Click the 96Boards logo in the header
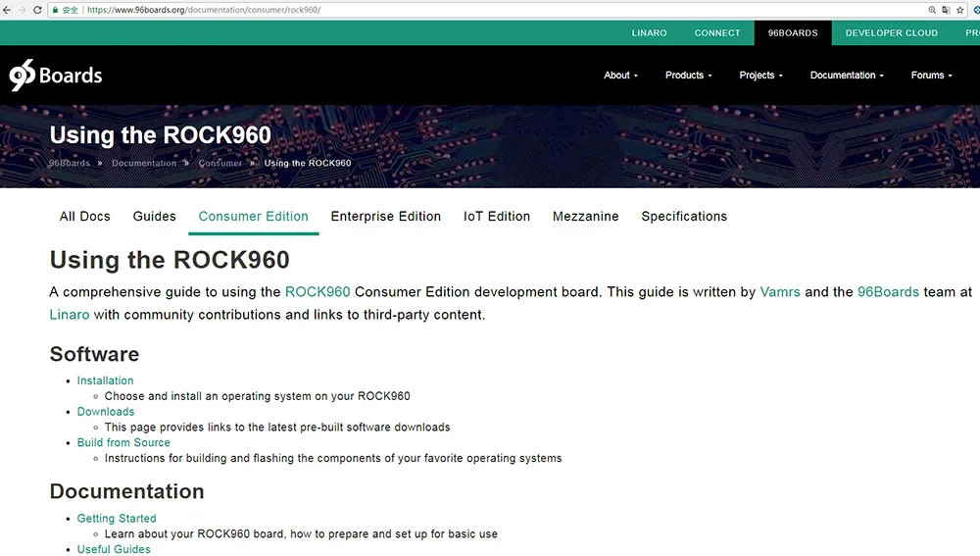The image size is (980, 556). [56, 76]
